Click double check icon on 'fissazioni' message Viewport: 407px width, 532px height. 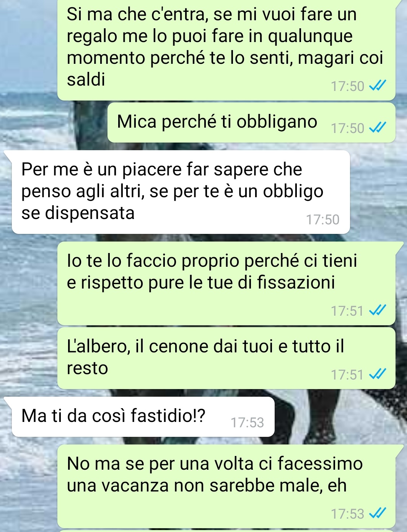377,311
